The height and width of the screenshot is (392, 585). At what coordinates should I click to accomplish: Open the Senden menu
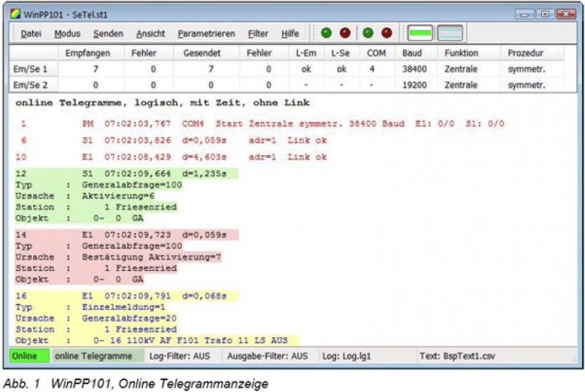(x=108, y=34)
